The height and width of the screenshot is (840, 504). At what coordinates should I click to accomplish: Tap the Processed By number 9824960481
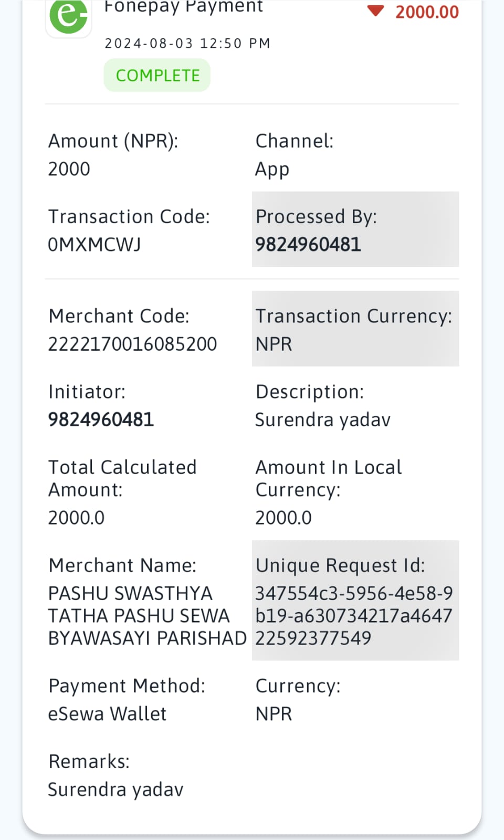308,245
